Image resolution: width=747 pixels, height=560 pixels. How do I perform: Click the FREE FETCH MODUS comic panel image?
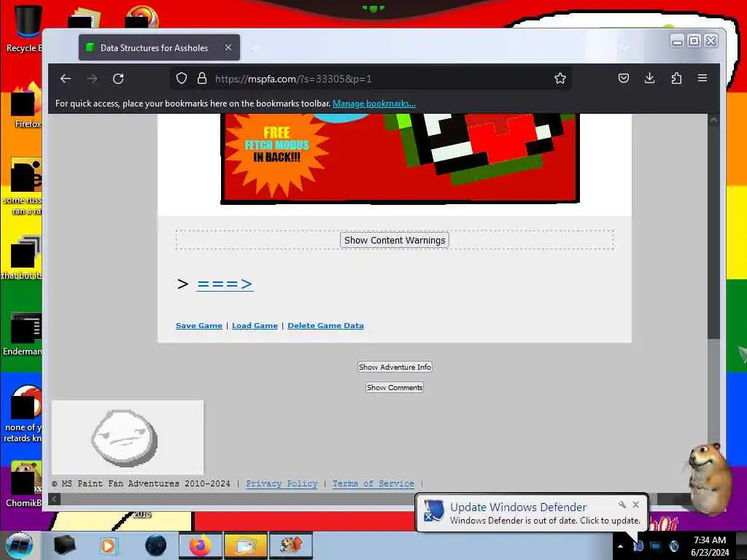pyautogui.click(x=400, y=157)
